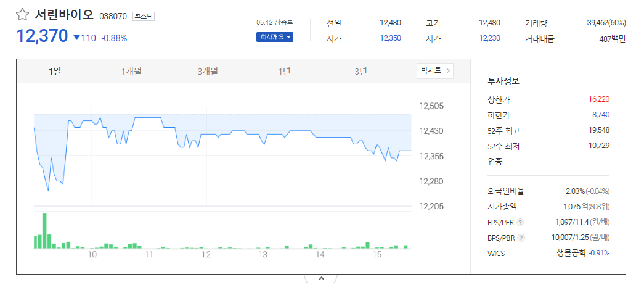The width and height of the screenshot is (644, 290).
Task: Click the 12,205 axis label
Action: [432, 206]
